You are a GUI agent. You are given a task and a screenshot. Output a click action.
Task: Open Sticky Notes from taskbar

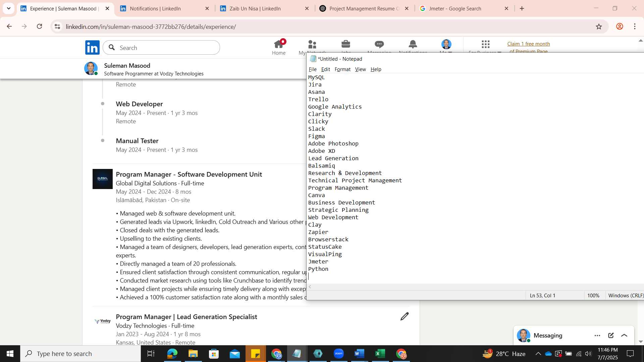[256, 354]
